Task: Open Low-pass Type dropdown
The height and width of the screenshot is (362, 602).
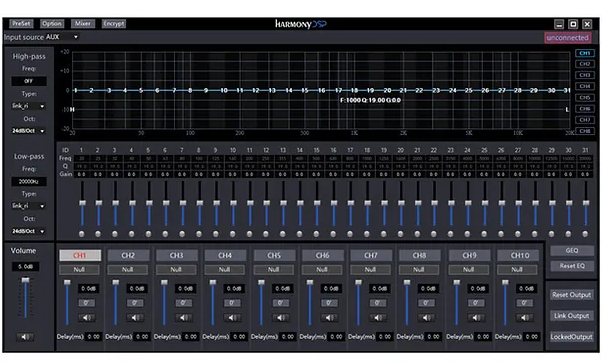Action: (28, 206)
